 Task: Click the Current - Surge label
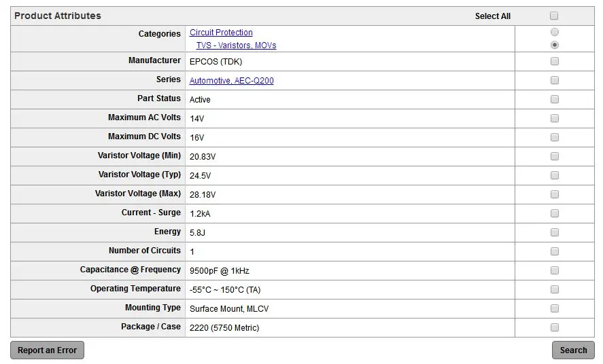tap(151, 213)
